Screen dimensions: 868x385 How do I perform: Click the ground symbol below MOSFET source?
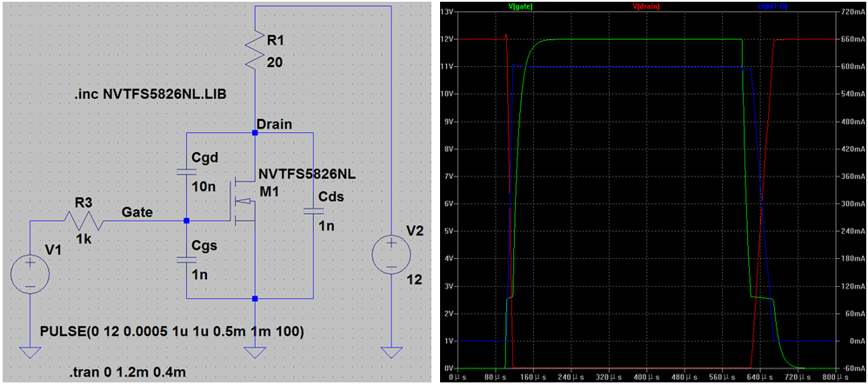pos(254,352)
